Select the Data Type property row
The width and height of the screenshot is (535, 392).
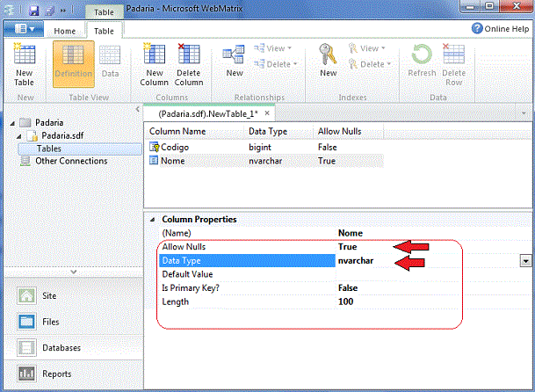tap(248, 260)
